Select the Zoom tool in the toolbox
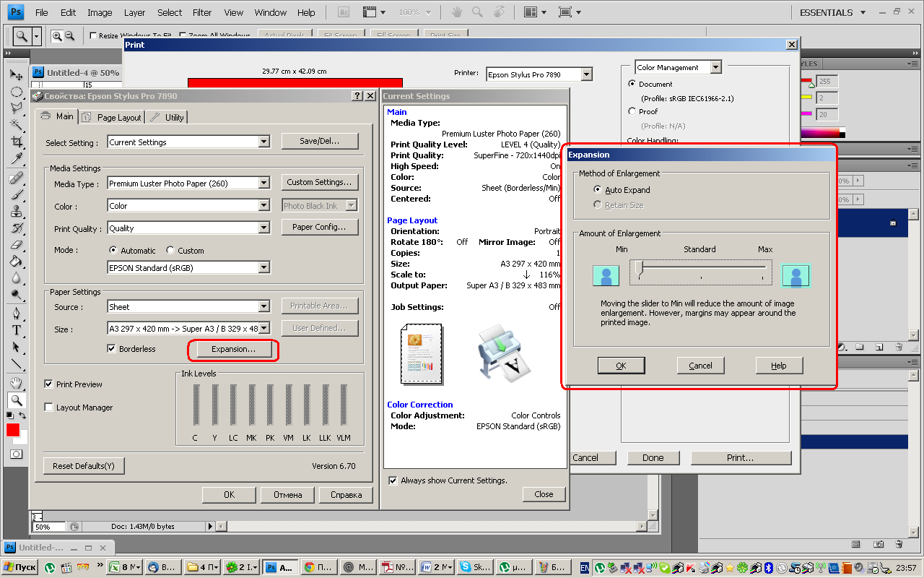 [16, 400]
